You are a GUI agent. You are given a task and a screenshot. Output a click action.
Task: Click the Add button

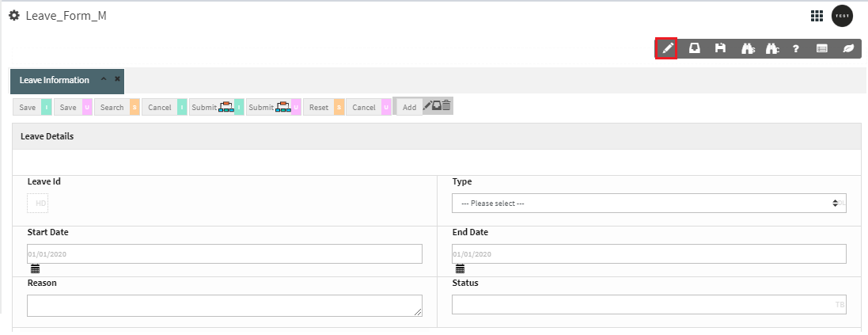pyautogui.click(x=409, y=108)
